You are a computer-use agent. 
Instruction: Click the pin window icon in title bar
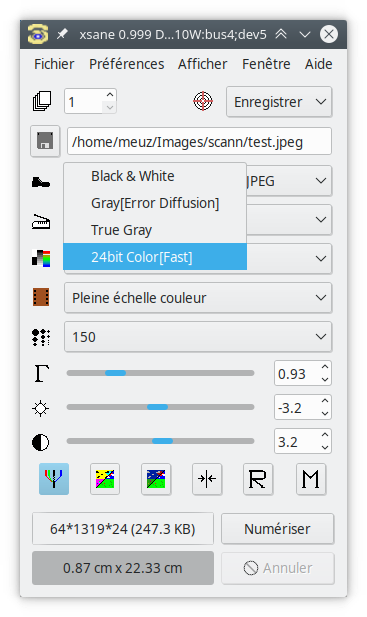click(x=62, y=34)
